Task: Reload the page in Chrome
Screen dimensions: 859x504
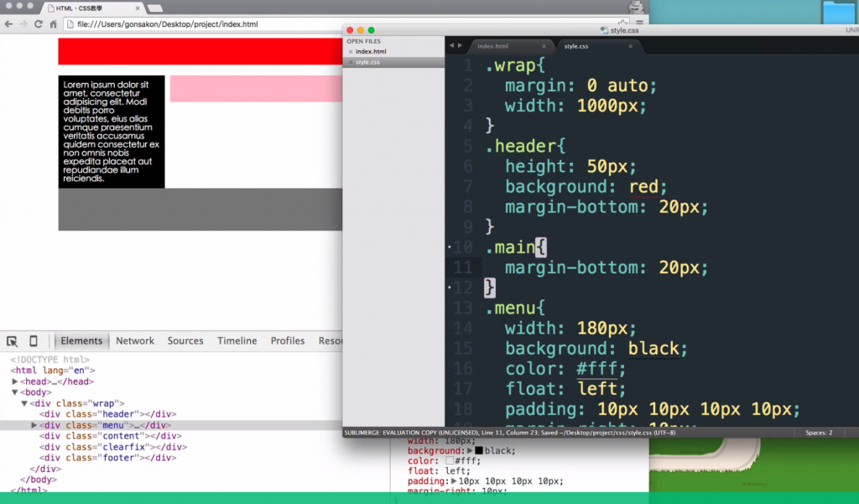Action: (38, 24)
